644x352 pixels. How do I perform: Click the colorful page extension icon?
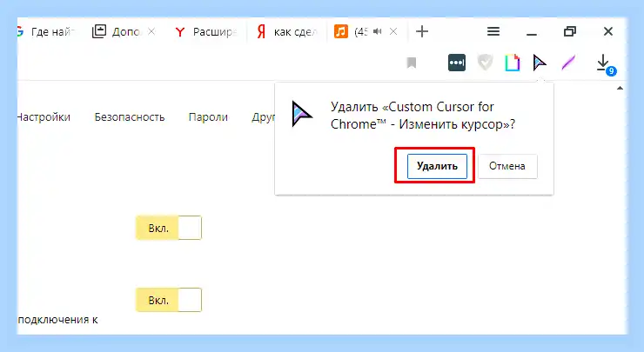513,63
